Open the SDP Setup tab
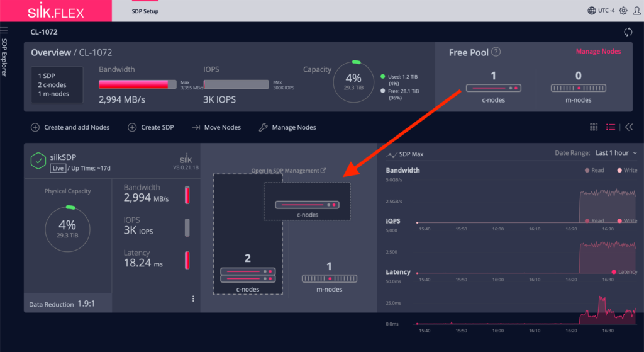 [x=145, y=11]
